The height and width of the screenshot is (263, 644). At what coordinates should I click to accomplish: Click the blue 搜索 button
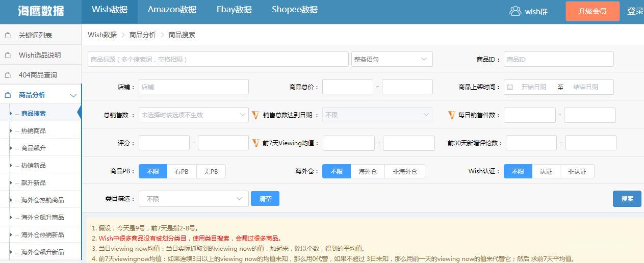(x=627, y=199)
